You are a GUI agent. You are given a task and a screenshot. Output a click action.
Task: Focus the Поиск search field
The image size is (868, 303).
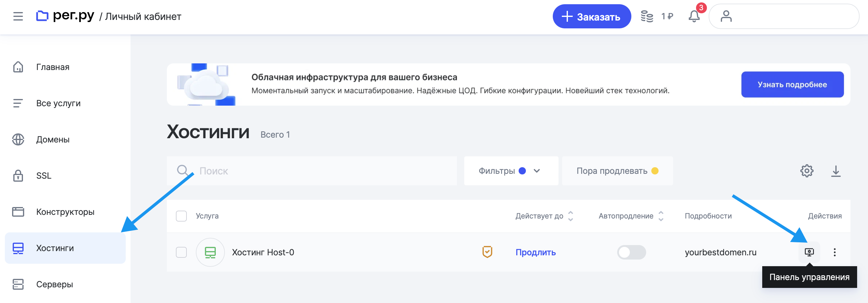[312, 171]
